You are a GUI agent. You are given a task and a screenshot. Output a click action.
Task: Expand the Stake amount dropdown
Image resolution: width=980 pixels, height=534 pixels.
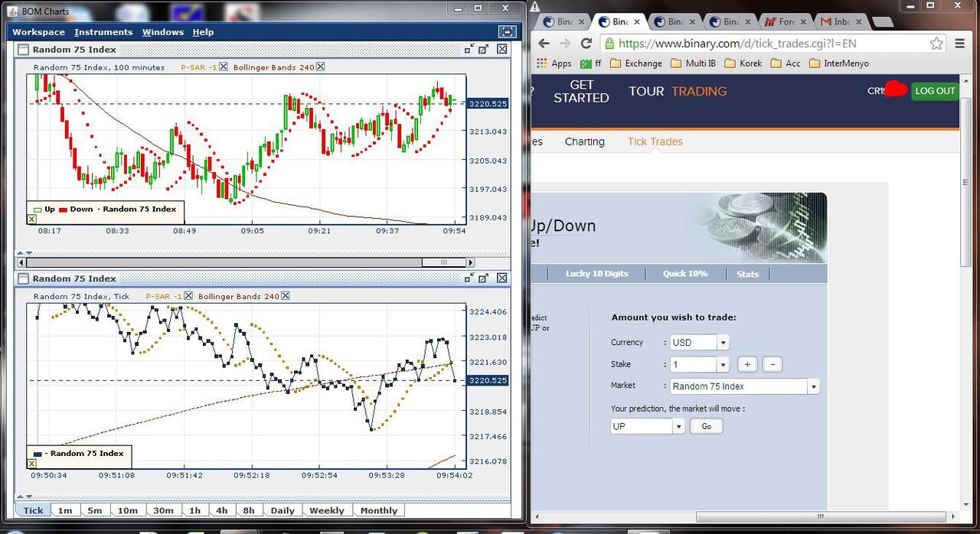(x=723, y=364)
